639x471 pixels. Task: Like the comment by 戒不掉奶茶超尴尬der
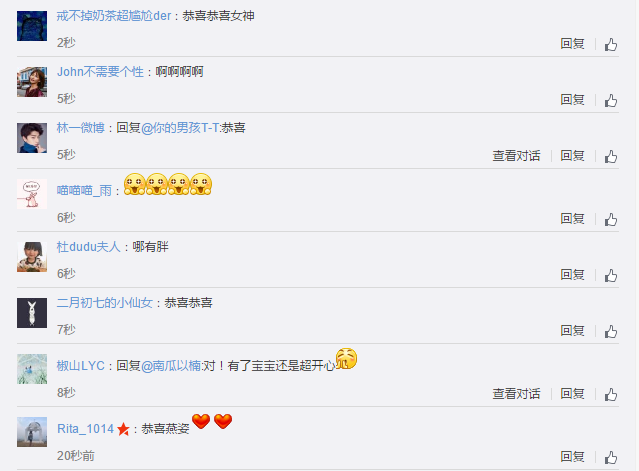[x=610, y=44]
